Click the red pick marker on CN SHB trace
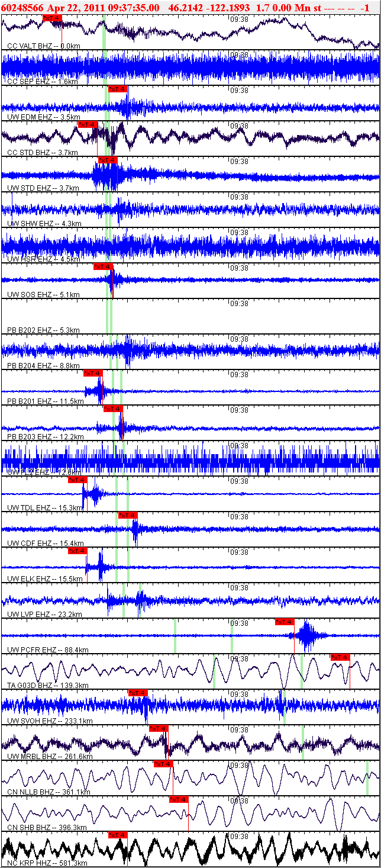 [179, 799]
